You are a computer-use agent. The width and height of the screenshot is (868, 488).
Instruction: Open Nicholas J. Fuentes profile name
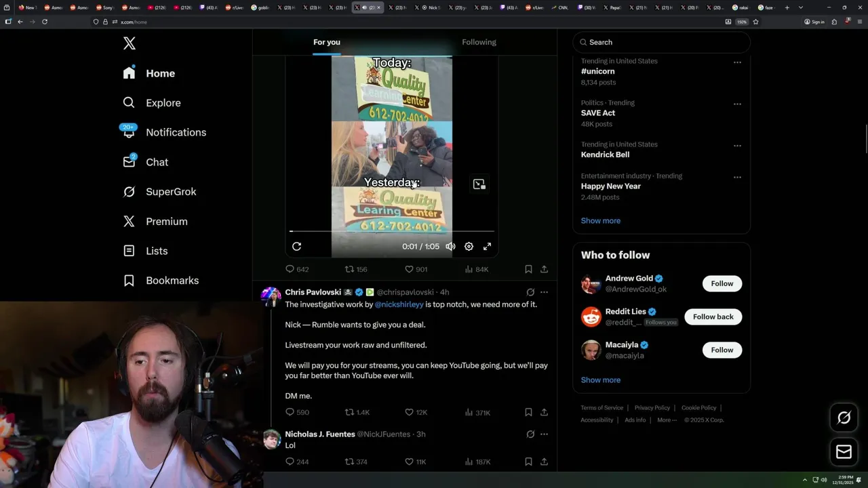[x=319, y=434]
